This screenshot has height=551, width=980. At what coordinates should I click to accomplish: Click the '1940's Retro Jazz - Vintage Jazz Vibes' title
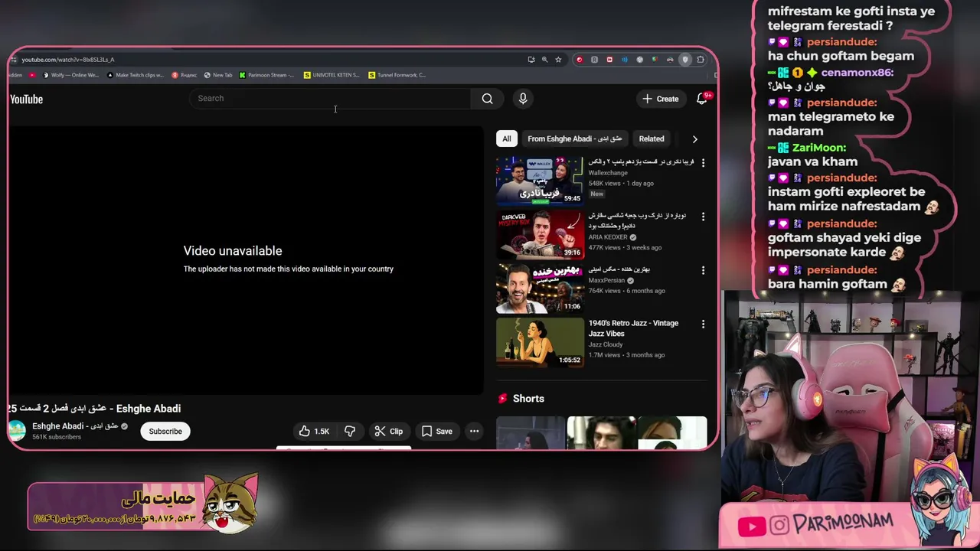coord(633,328)
